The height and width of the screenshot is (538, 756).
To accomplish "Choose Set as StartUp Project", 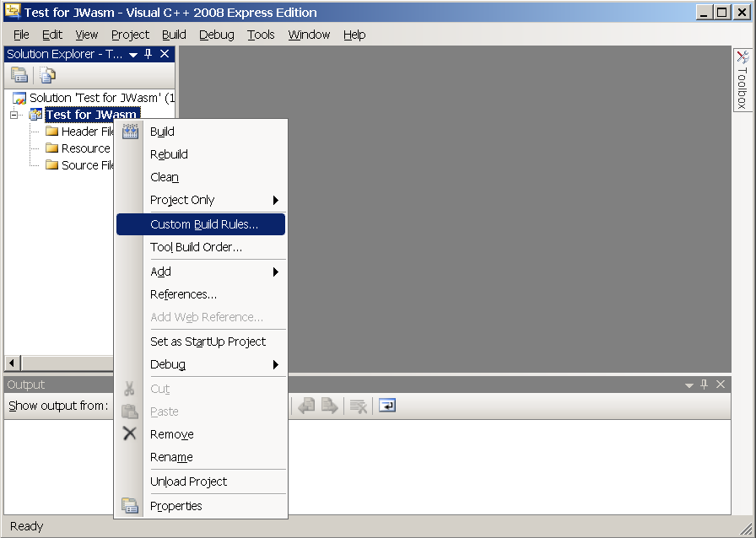I will click(x=201, y=342).
